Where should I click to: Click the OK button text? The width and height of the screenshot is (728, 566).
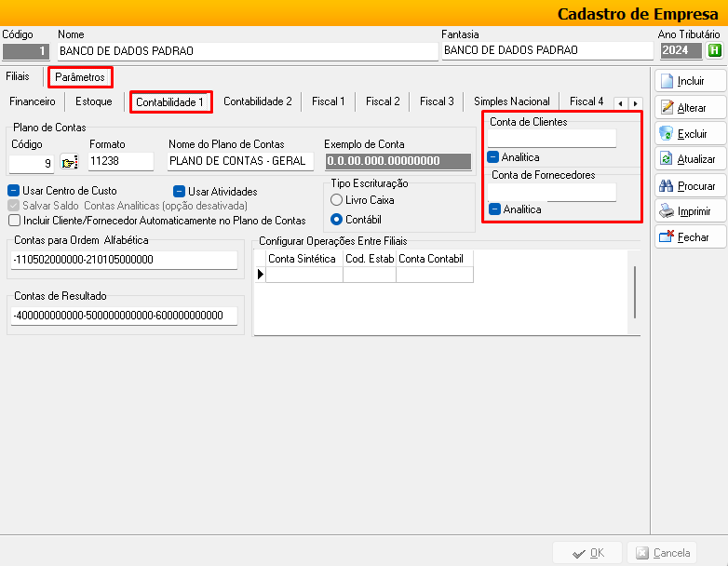coord(597,553)
